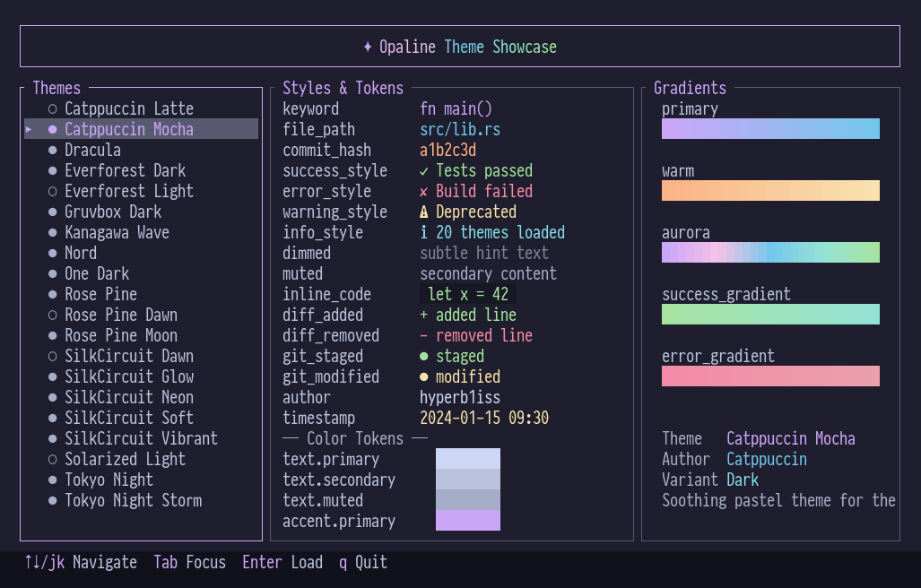
Task: Click the author value hyperb1iss
Action: point(460,397)
